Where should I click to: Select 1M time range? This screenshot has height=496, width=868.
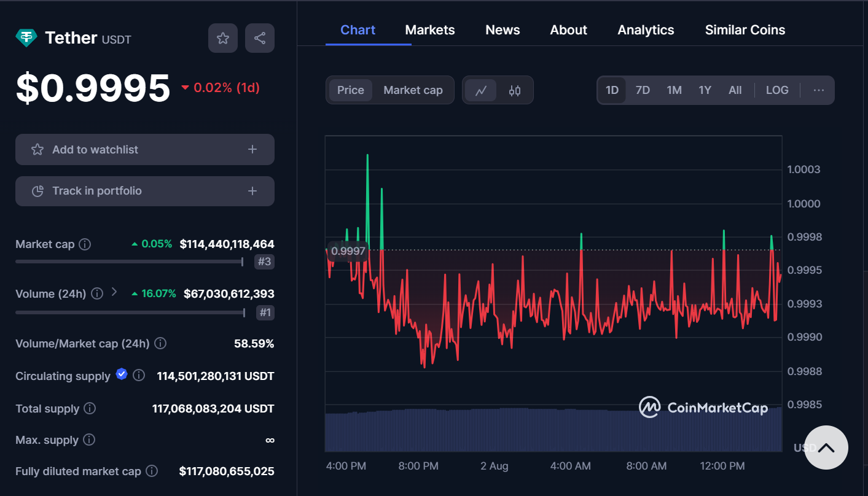(x=674, y=90)
